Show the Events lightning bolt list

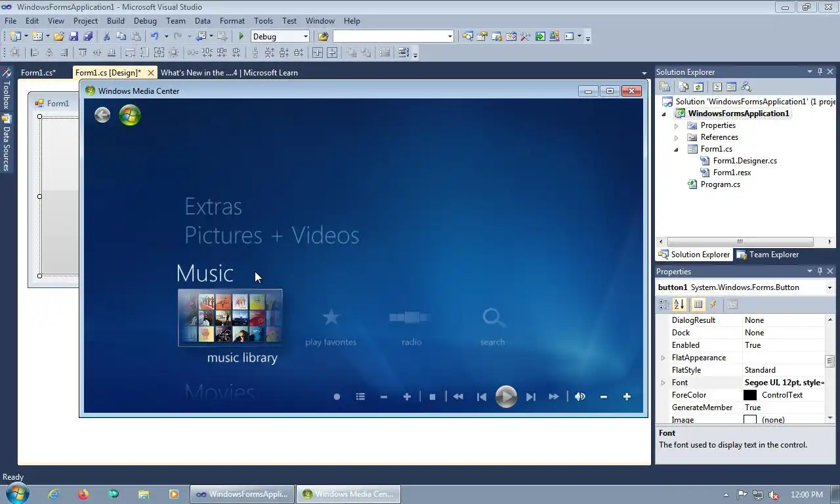point(713,304)
